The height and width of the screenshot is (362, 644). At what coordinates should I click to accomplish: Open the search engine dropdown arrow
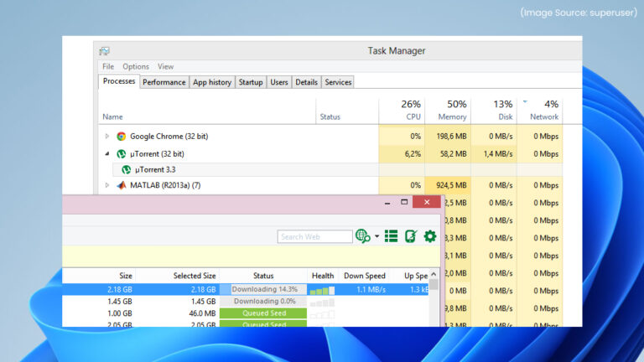pyautogui.click(x=377, y=236)
